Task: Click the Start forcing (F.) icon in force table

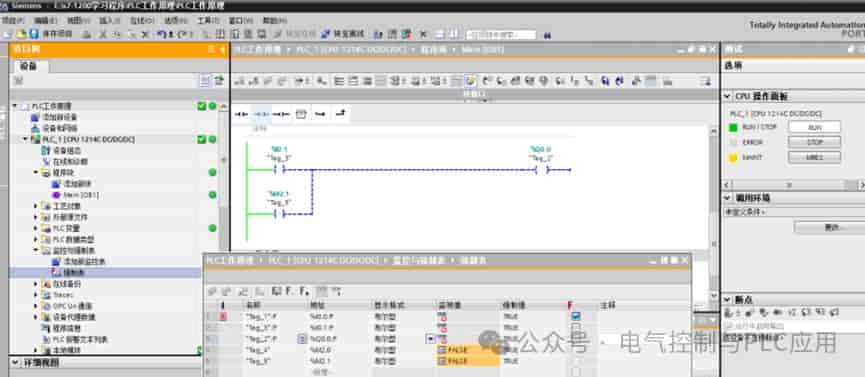Action: coord(289,290)
